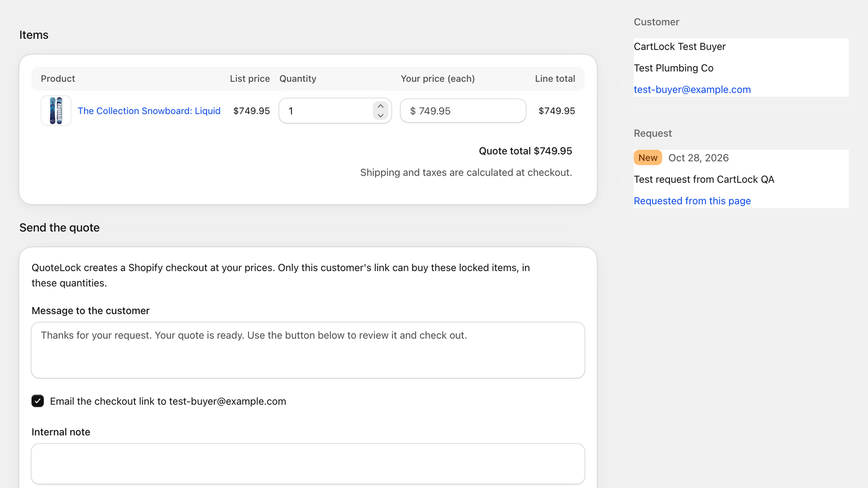Click the Your price (each) column header
Screen dimensions: 868x488
[438, 79]
